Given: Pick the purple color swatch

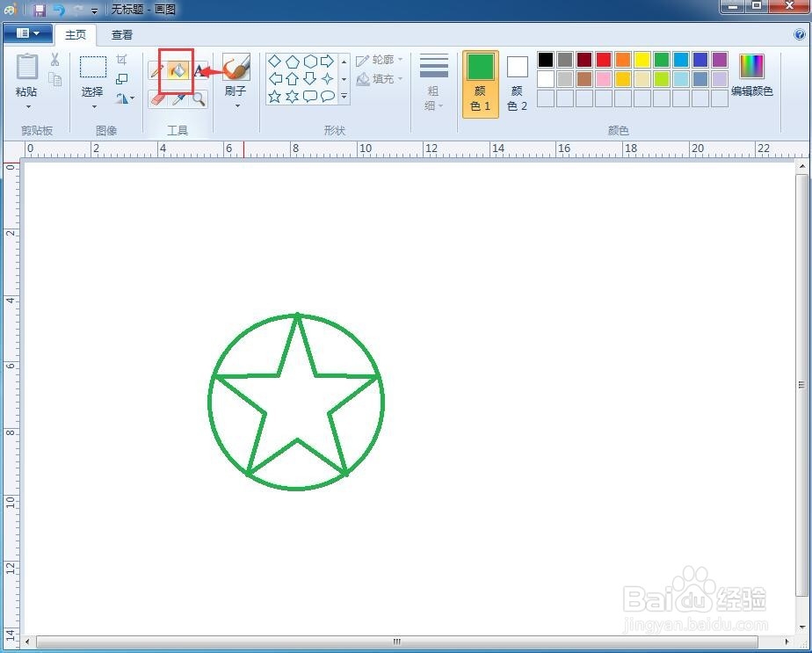Looking at the screenshot, I should [x=720, y=60].
